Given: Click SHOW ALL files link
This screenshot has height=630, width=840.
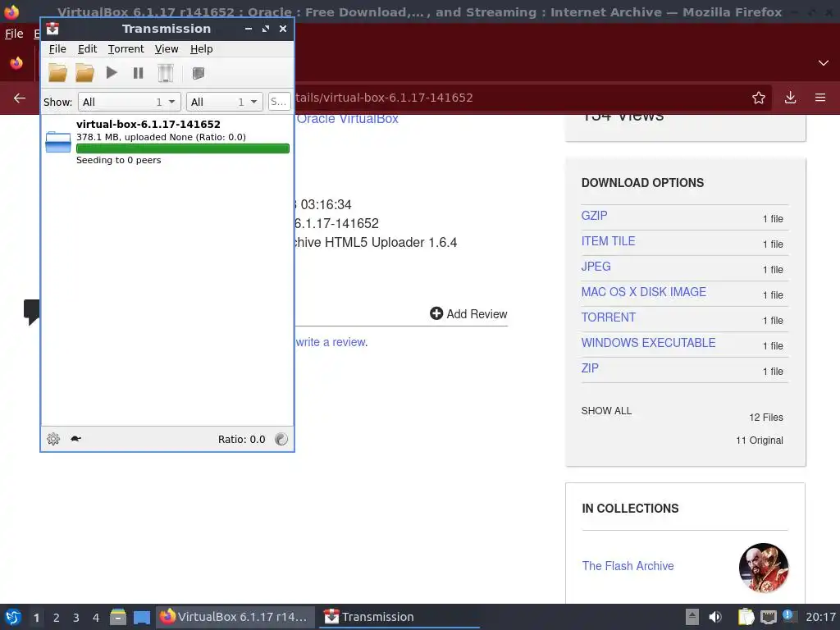Looking at the screenshot, I should point(606,411).
